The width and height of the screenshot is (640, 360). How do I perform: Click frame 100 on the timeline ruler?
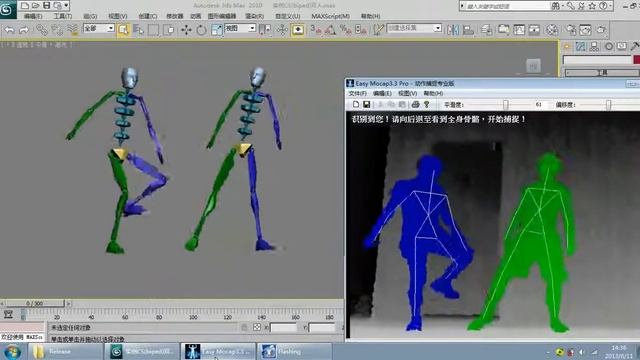193,317
